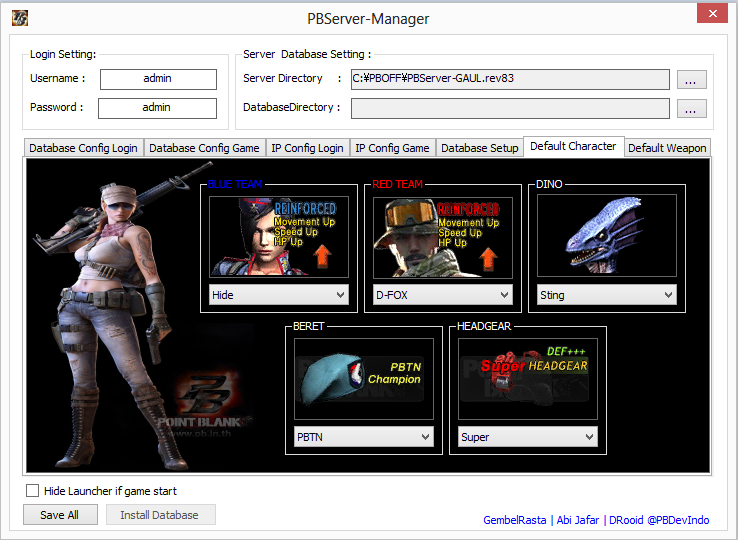Image resolution: width=738 pixels, height=540 pixels.
Task: Click the Server Directory path field
Action: pos(510,79)
